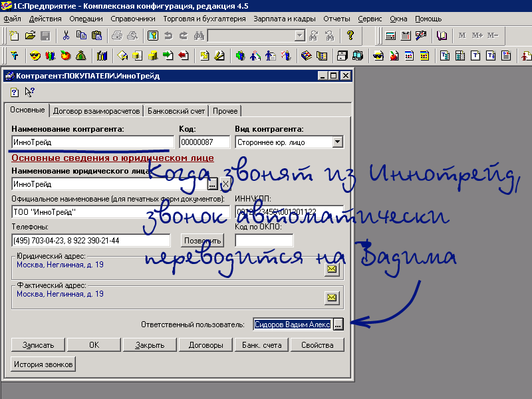
Task: Click the Cut scissors icon
Action: pyautogui.click(x=66, y=35)
